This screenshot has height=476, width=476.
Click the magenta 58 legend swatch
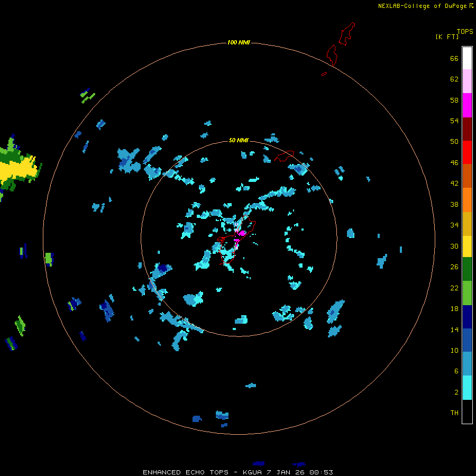pos(467,105)
